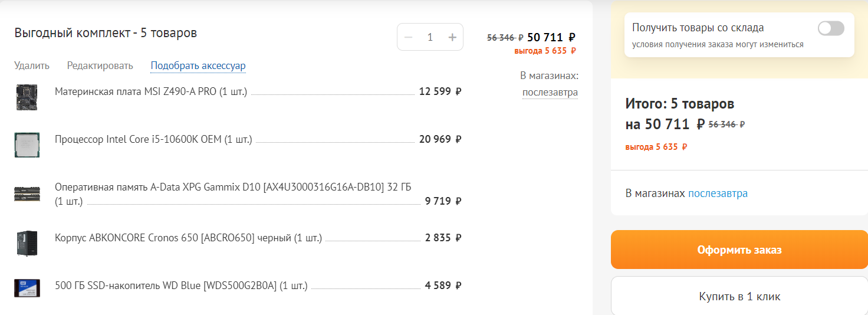Open 'Материнская плата MSI Z490-A PRO' item
The height and width of the screenshot is (315, 868).
(150, 91)
